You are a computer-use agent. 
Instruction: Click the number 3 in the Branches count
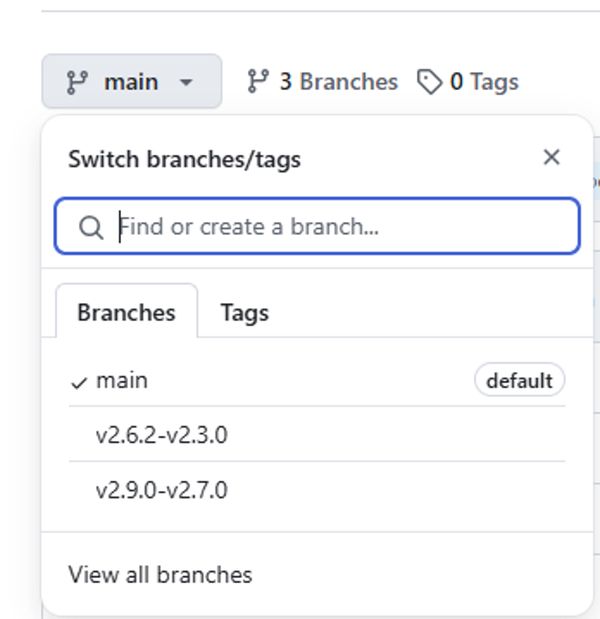(x=286, y=82)
